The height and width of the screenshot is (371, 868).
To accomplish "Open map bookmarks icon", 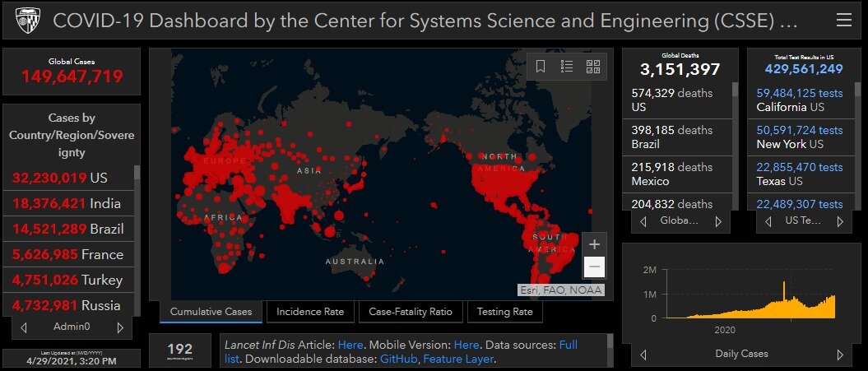I will click(541, 67).
